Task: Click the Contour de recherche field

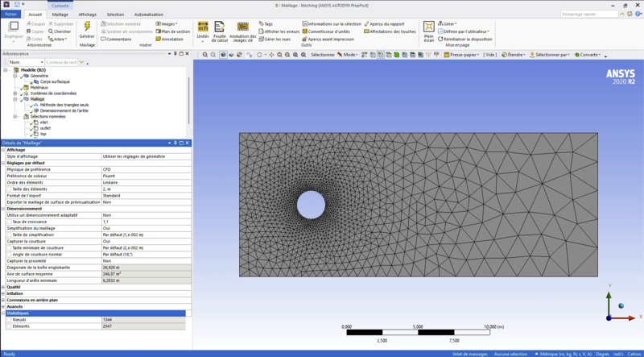Action: coord(61,62)
